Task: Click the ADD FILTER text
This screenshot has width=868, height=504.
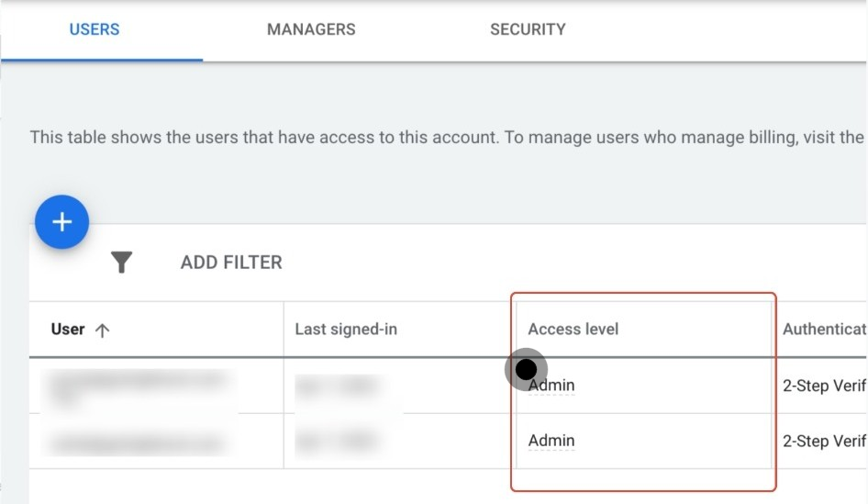Action: (x=231, y=263)
